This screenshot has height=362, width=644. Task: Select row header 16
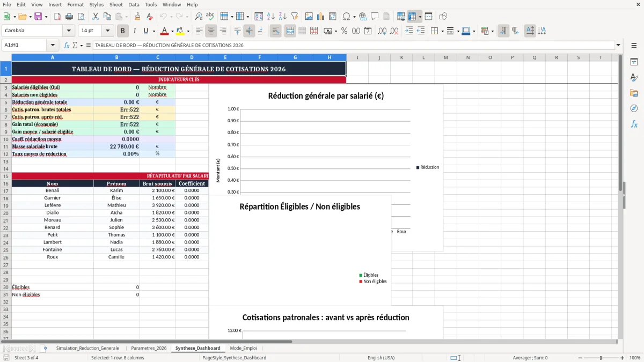[x=5, y=183]
